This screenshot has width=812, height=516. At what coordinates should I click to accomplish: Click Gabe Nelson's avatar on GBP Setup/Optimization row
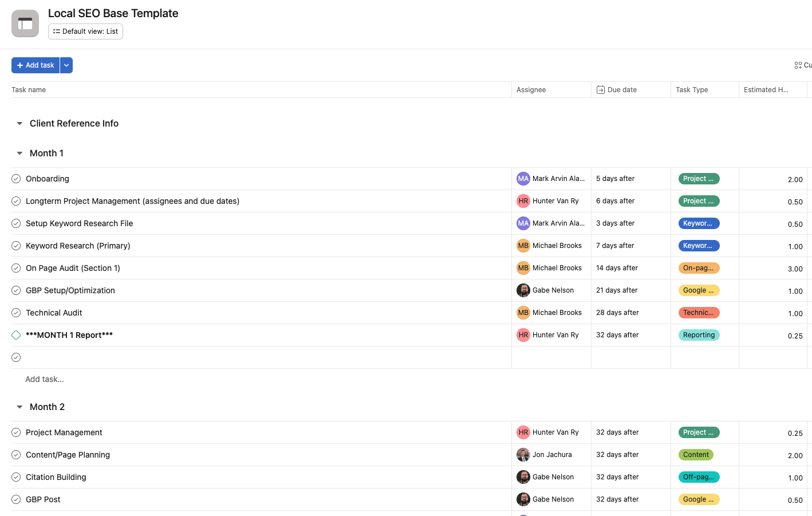point(523,290)
